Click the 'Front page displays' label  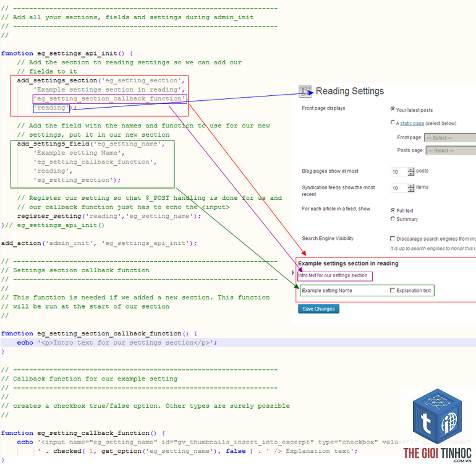[323, 108]
